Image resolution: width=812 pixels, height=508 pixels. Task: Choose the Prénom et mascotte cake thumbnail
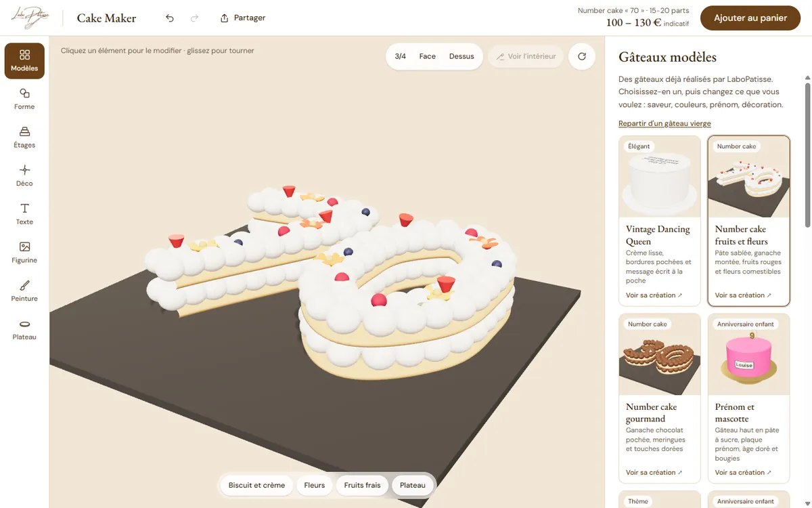(x=749, y=355)
